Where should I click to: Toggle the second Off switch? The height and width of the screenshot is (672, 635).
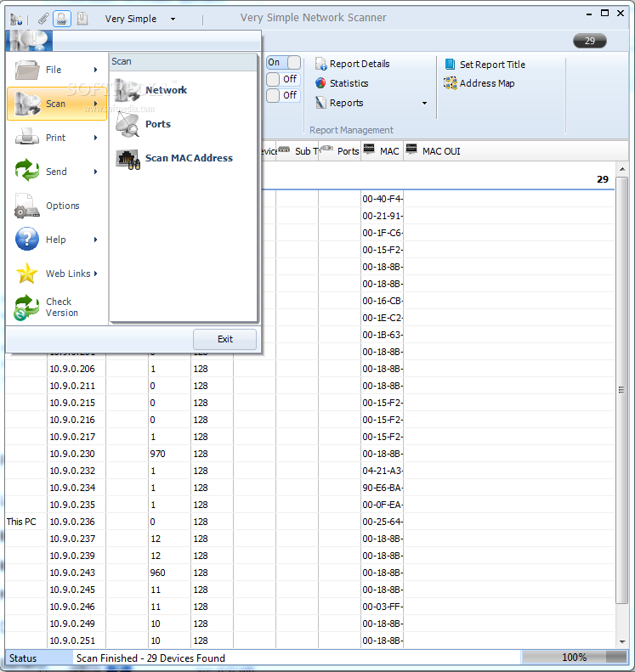pos(283,95)
